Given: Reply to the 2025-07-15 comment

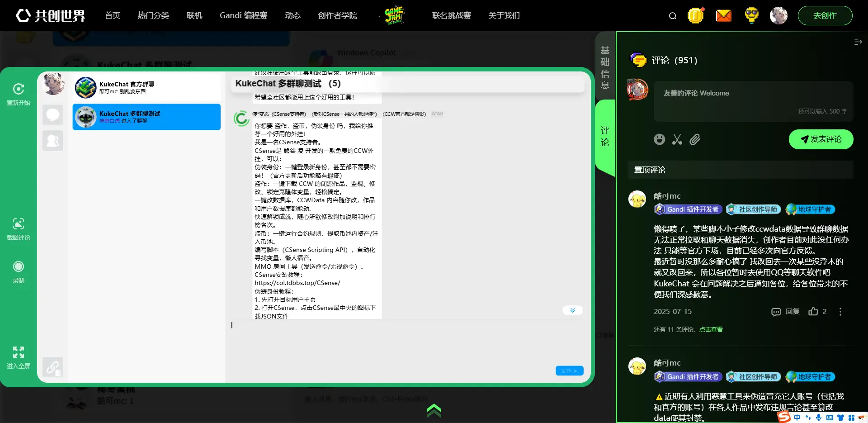Looking at the screenshot, I should [785, 312].
